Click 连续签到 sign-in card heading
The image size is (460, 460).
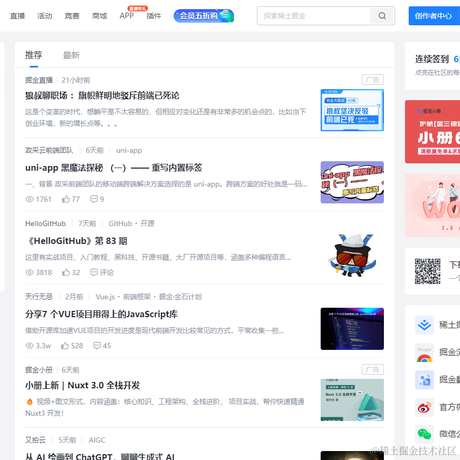click(432, 59)
